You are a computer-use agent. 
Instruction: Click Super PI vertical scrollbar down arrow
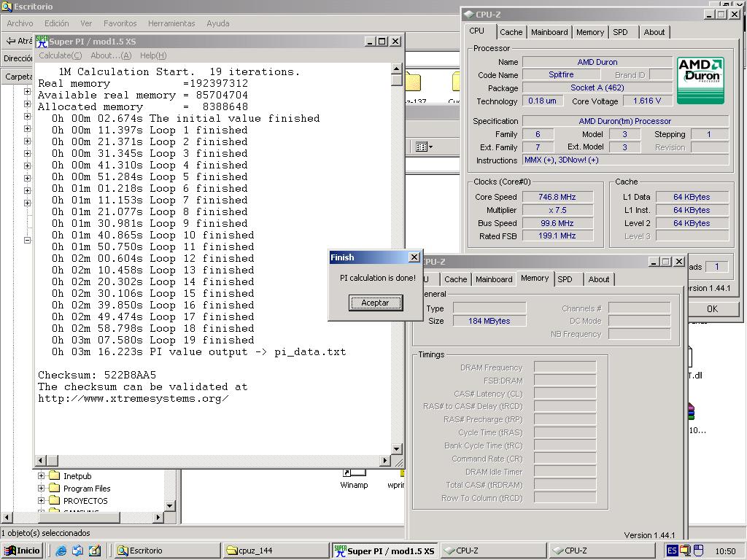(397, 448)
